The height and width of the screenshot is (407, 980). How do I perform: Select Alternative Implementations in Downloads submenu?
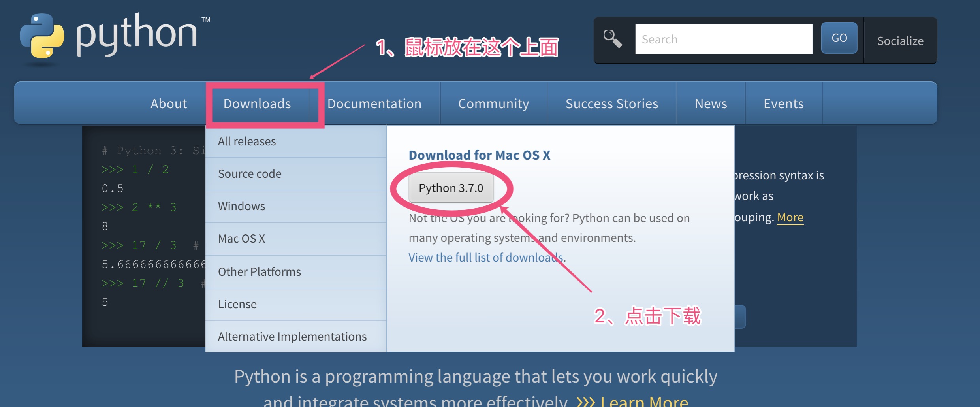(295, 336)
